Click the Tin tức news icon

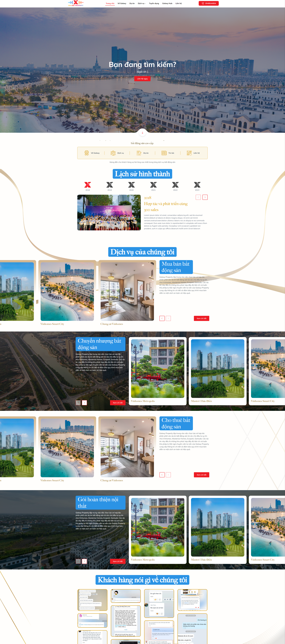tap(164, 153)
